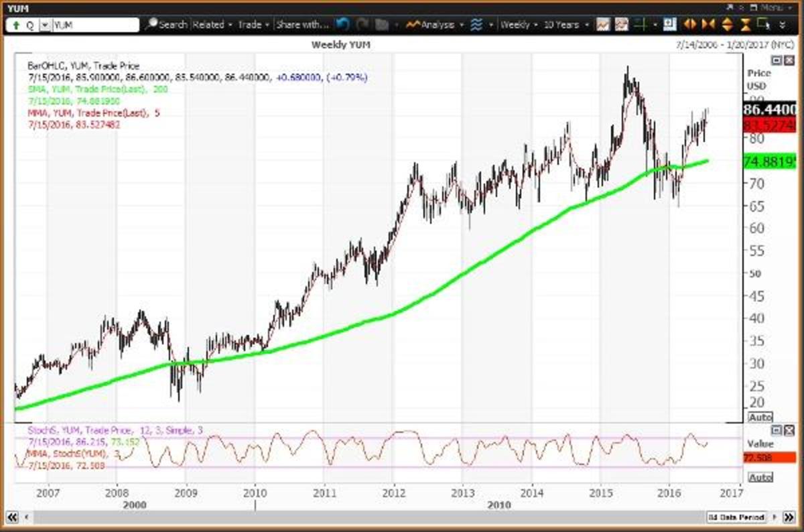Image resolution: width=804 pixels, height=532 pixels.
Task: Open the Trade menu
Action: [251, 23]
